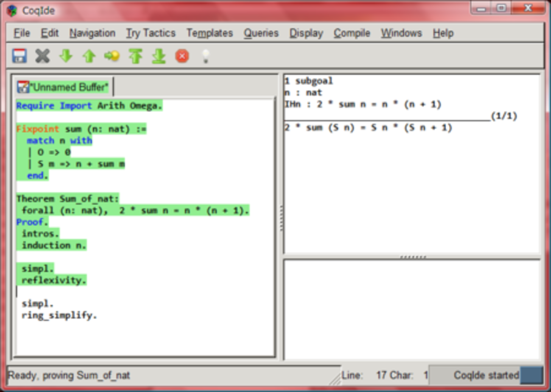Viewport: 551px width, 392px height.
Task: Click the horizontal divider between goal and message panes
Action: pos(412,257)
